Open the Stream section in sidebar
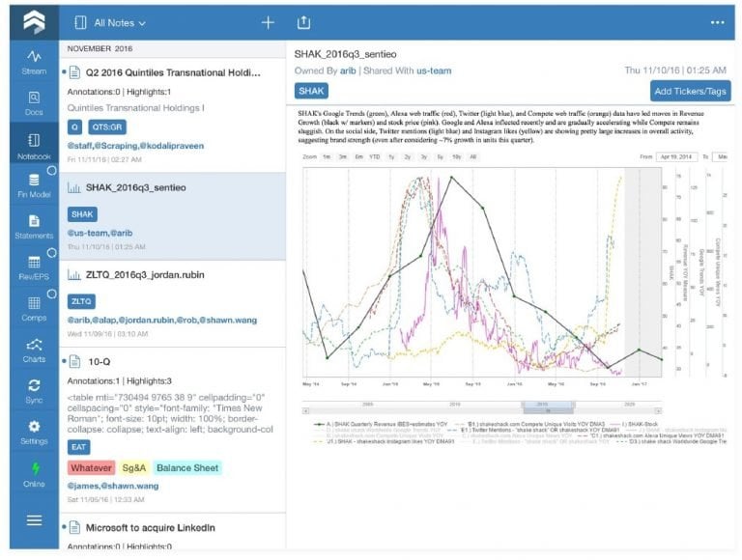742x560 pixels. pos(34,62)
